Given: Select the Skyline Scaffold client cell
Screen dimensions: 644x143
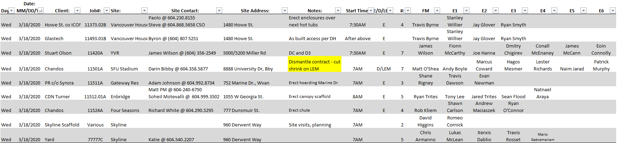Looking at the screenshot, I should [62, 125].
